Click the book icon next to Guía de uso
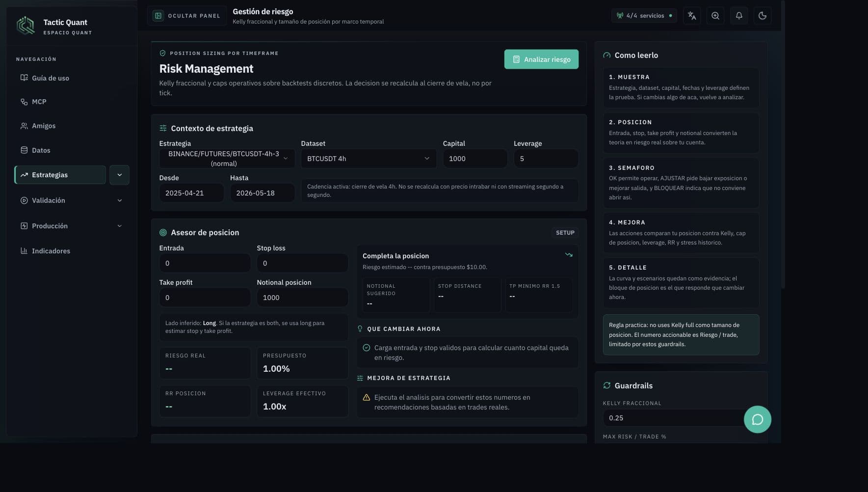This screenshot has width=868, height=492. (x=24, y=78)
